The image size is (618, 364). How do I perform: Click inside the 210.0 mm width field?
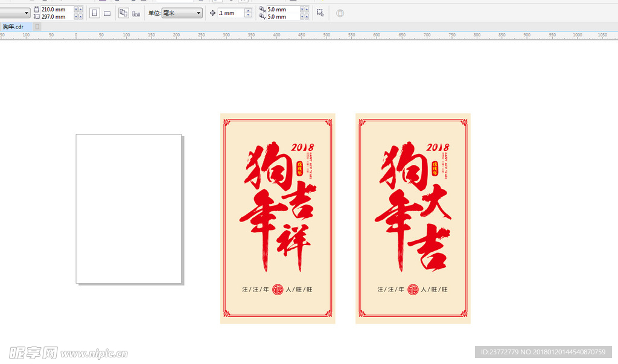[54, 8]
